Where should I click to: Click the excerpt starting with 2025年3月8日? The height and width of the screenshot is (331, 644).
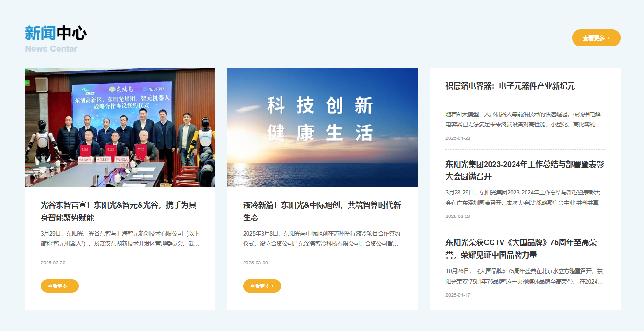[x=321, y=239]
